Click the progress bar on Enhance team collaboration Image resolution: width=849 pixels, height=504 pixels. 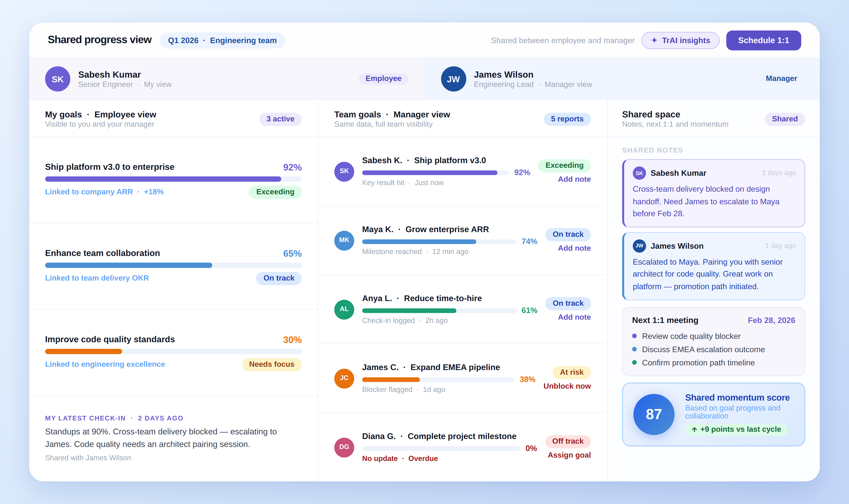pos(173,265)
